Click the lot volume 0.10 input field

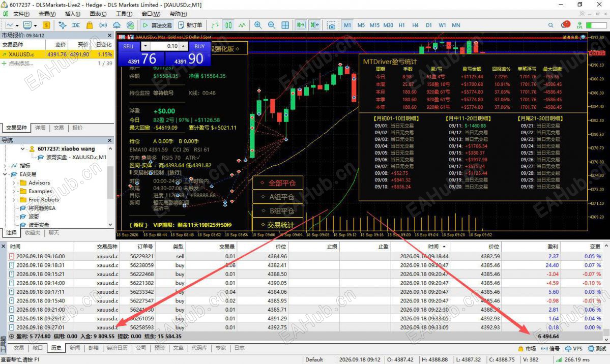(165, 46)
